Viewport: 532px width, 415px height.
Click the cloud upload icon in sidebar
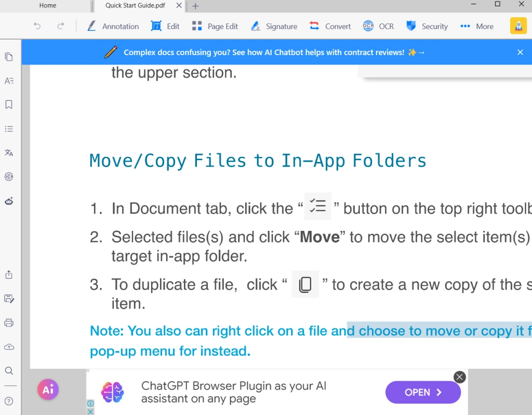click(x=9, y=347)
